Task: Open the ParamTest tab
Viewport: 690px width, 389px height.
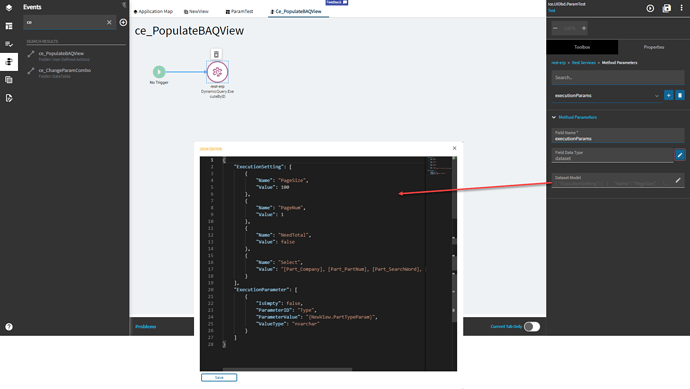Action: pos(239,11)
